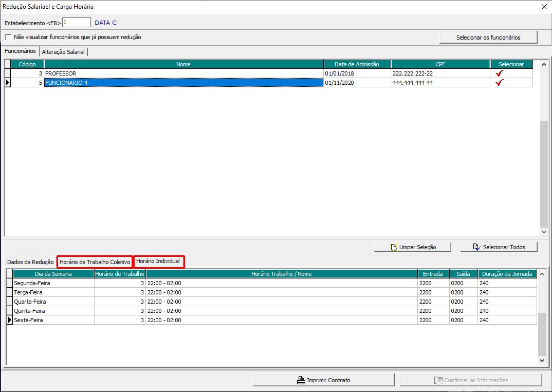552x392 pixels.
Task: Click the Saída column header
Action: pos(463,274)
